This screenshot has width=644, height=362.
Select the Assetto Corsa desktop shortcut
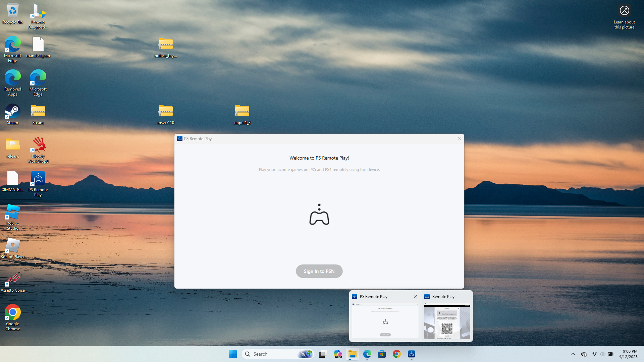click(13, 282)
